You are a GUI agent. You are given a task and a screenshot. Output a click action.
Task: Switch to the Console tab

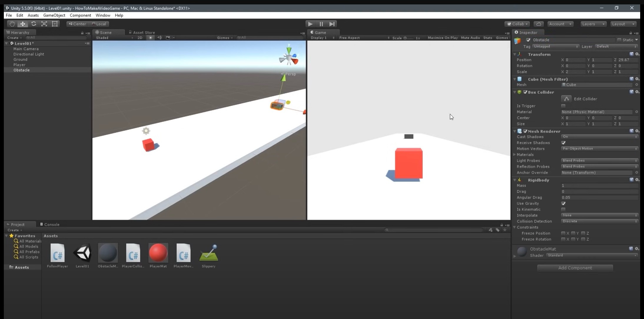[52, 224]
